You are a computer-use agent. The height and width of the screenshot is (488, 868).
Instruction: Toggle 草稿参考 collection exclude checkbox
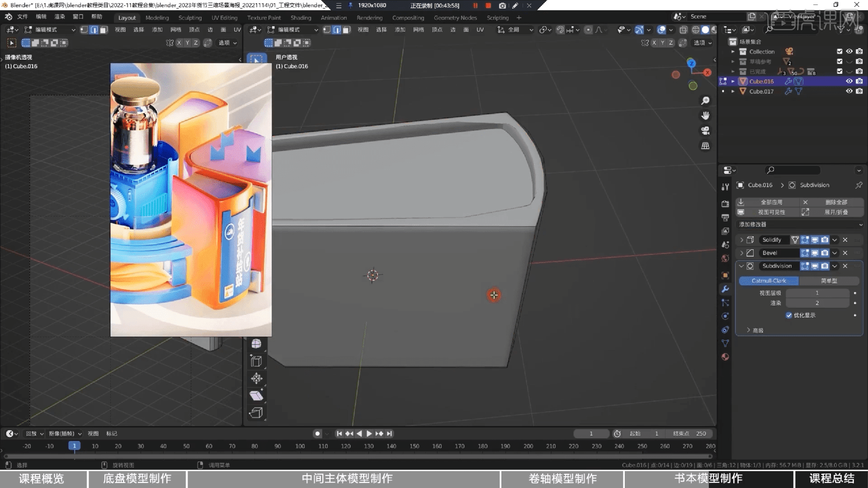point(840,61)
